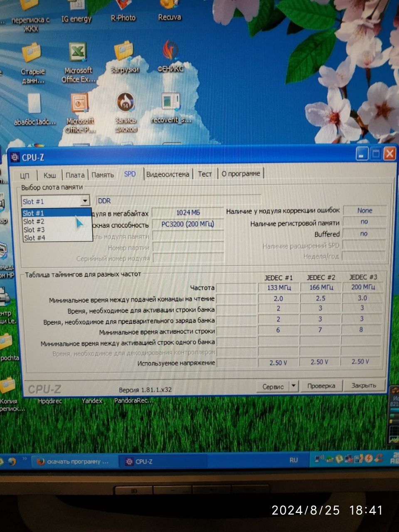This screenshot has height=532, width=399.
Task: Click the DDR memory type field
Action: click(x=178, y=201)
